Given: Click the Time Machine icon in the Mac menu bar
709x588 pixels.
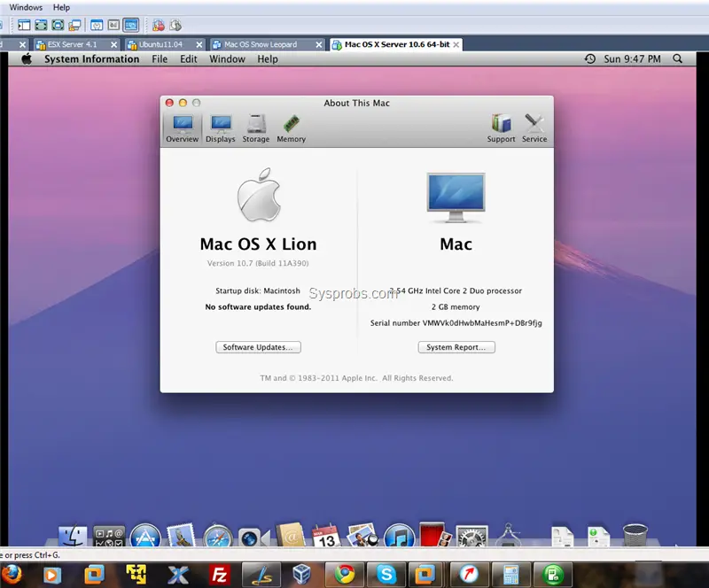Looking at the screenshot, I should (590, 58).
